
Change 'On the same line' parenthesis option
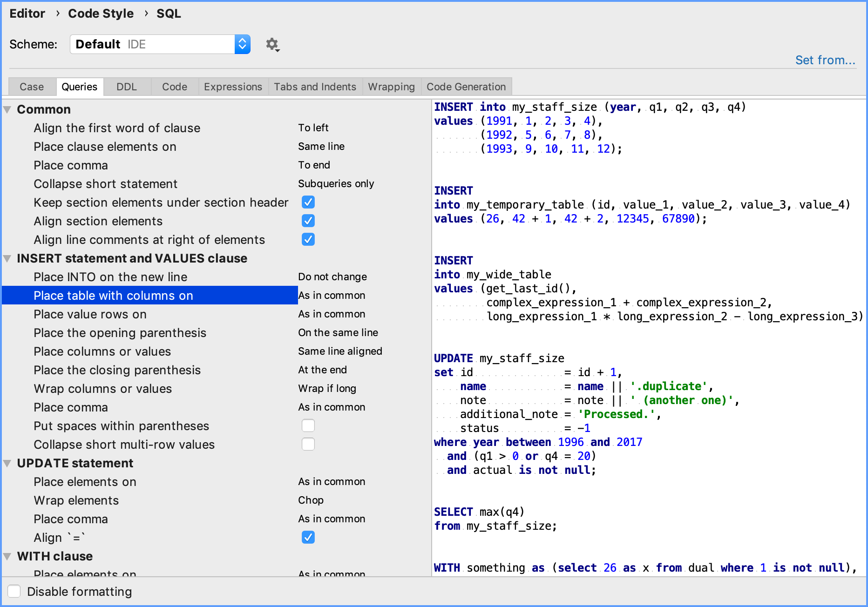click(338, 332)
